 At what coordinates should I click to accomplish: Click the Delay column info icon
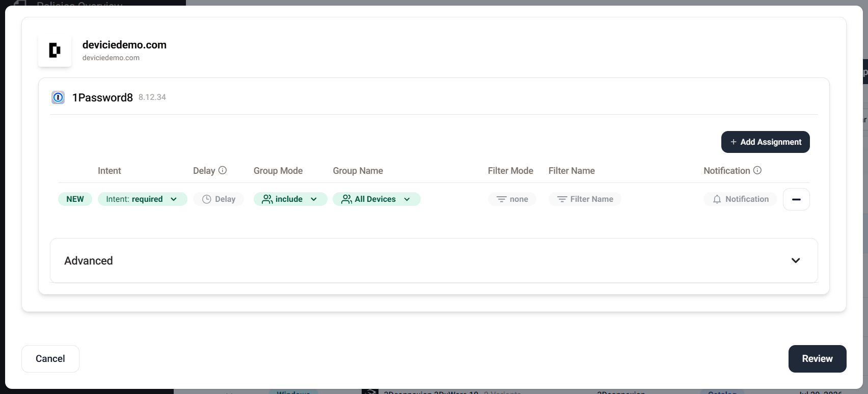coord(223,170)
